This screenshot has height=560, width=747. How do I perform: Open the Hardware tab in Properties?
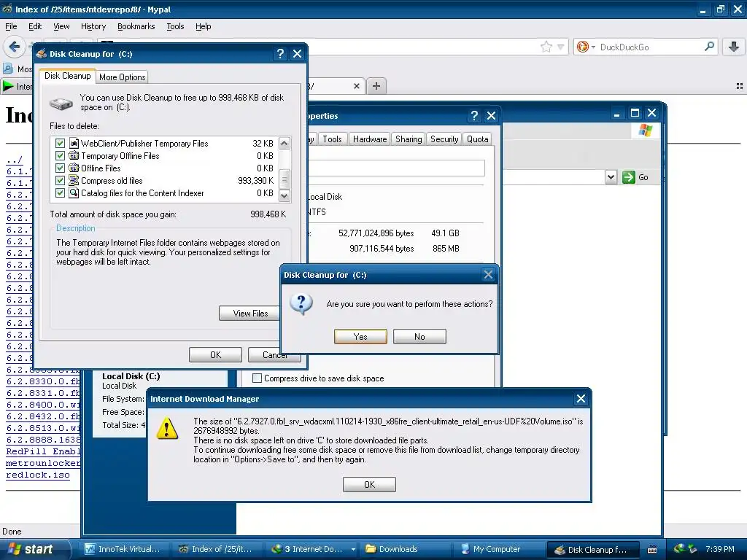370,139
